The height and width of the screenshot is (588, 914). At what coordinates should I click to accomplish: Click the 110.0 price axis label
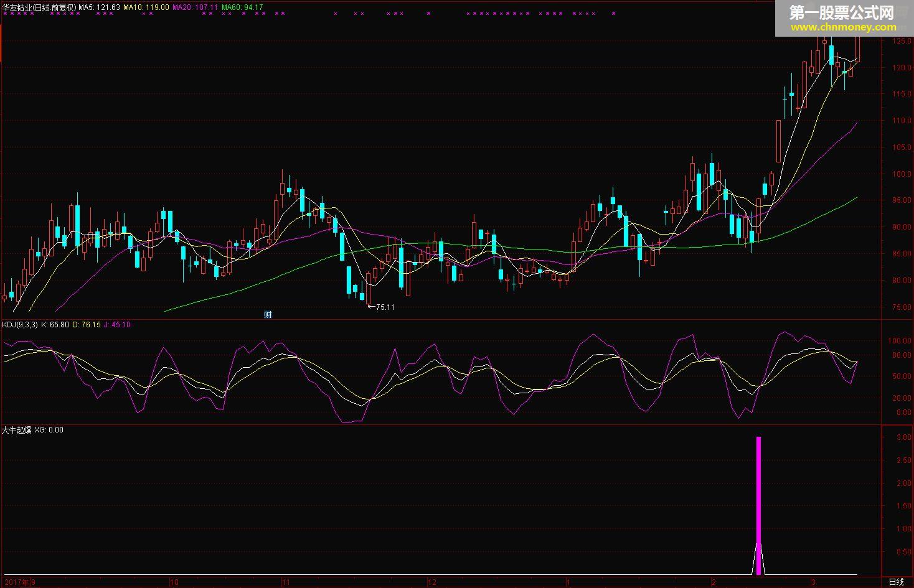[902, 121]
